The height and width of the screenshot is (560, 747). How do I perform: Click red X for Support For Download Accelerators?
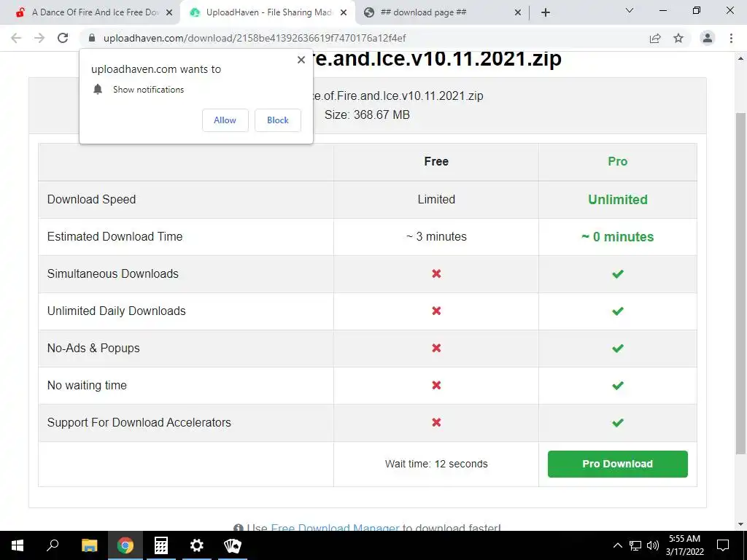436,422
